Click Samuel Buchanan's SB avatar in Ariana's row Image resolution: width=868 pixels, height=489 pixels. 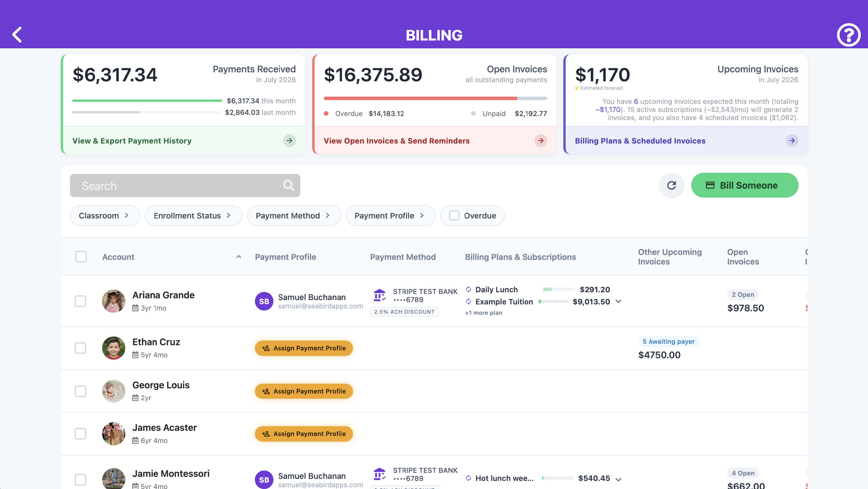pyautogui.click(x=264, y=301)
